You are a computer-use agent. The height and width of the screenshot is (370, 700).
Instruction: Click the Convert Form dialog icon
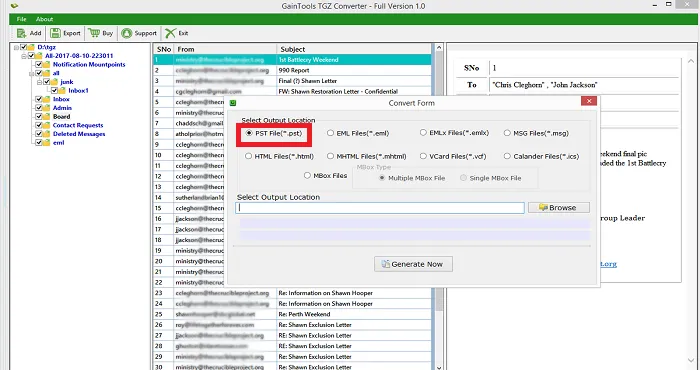233,103
